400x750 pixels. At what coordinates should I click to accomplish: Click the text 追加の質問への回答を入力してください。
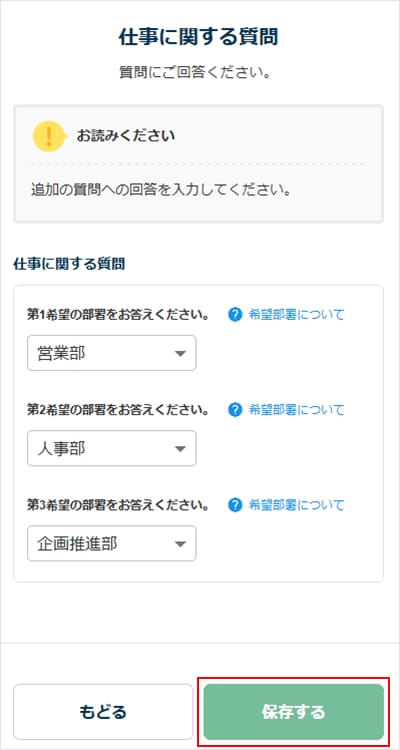[x=161, y=190]
